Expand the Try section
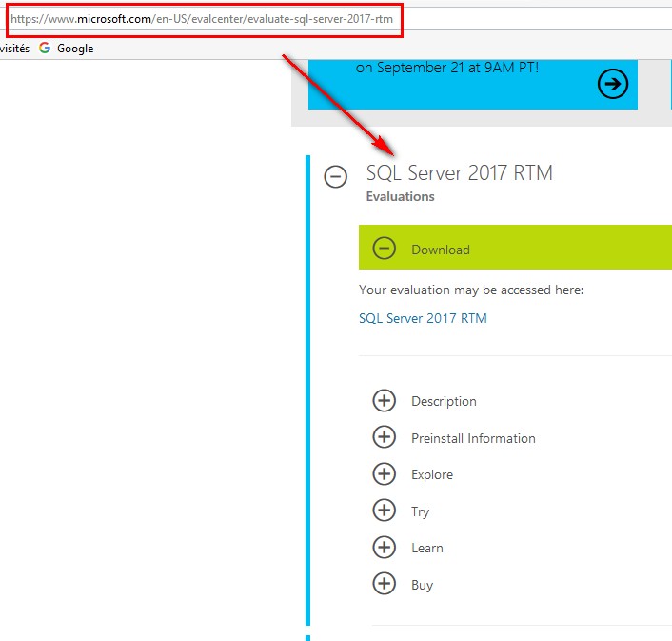 pyautogui.click(x=384, y=511)
